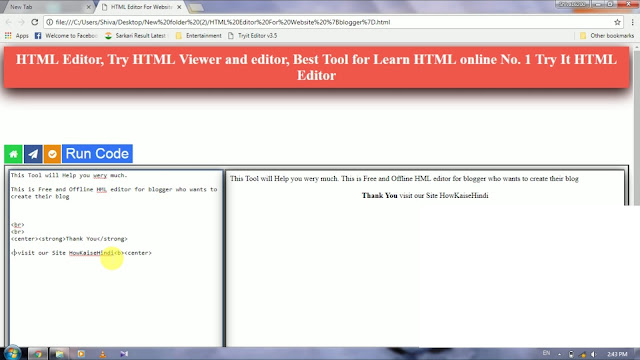Go back to previous page
640x360 pixels.
coord(9,22)
